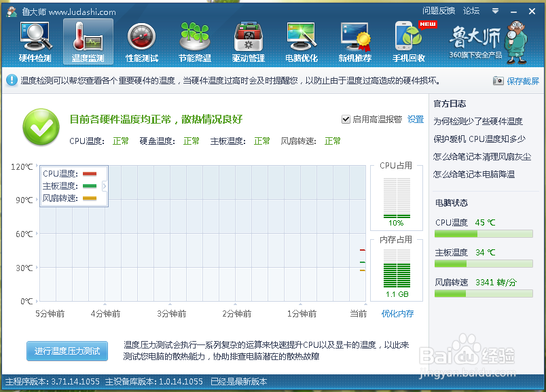Open 论坛 forum link

pos(471,11)
